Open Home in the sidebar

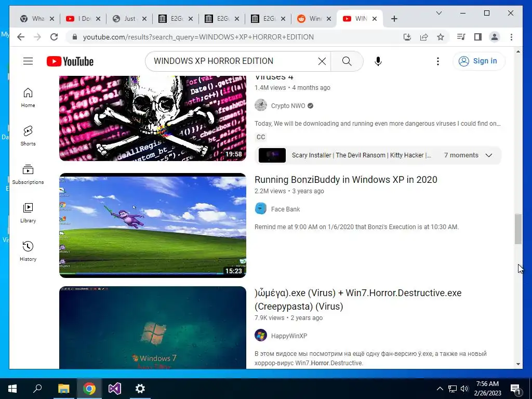(x=28, y=98)
